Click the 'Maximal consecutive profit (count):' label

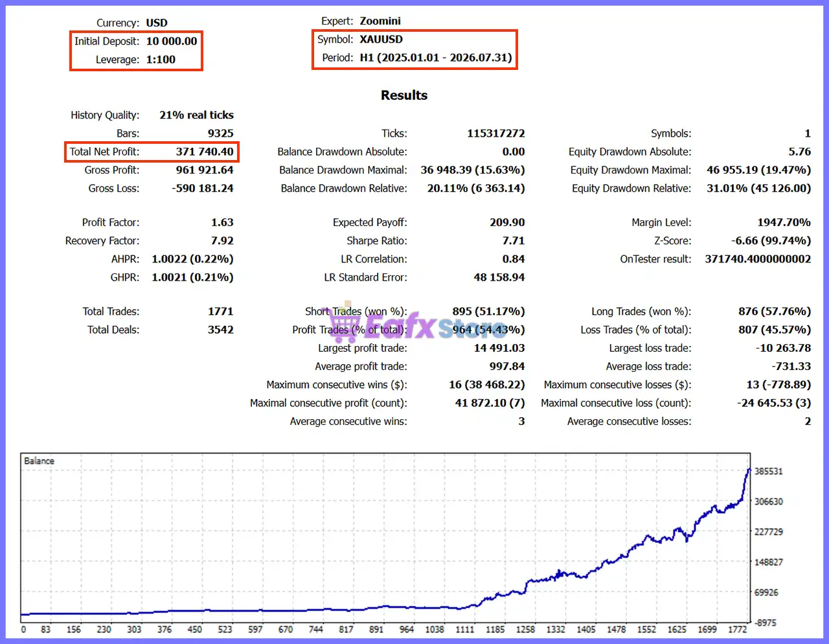click(x=329, y=402)
